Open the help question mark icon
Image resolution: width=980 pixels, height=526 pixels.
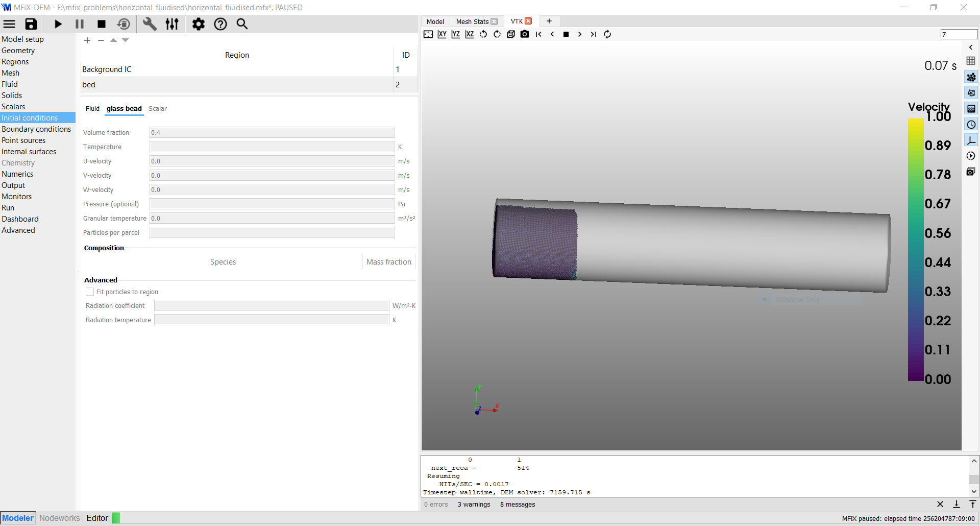point(220,24)
